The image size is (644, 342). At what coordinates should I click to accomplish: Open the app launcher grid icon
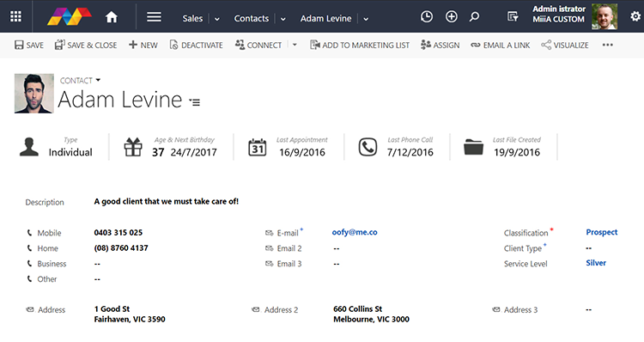[15, 16]
